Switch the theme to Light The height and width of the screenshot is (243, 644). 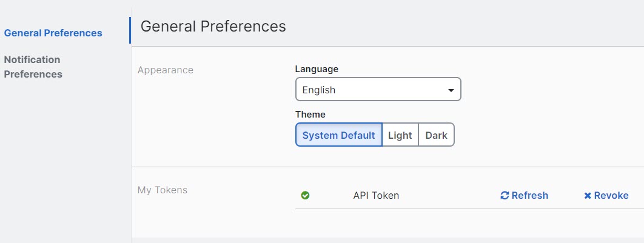pos(400,135)
